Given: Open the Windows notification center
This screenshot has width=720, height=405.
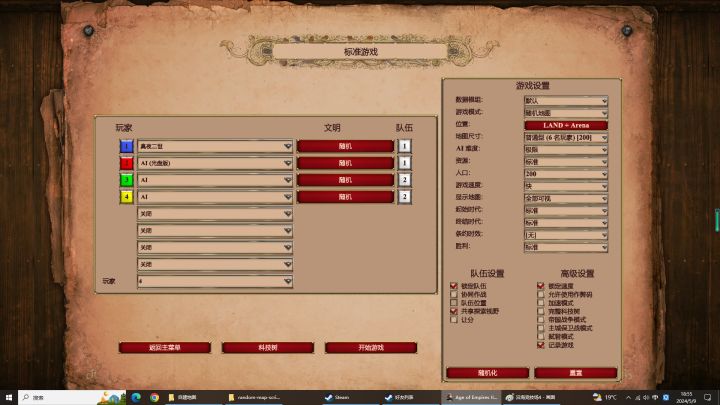Looking at the screenshot, I should pos(708,397).
